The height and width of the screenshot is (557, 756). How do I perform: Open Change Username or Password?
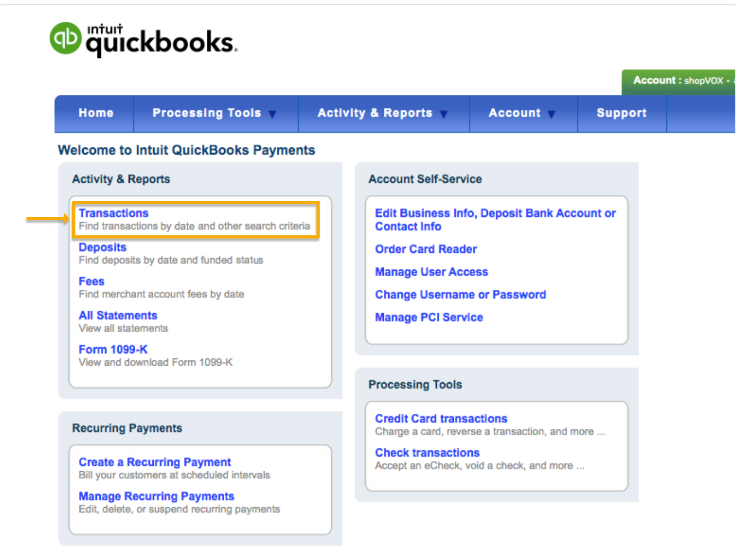tap(460, 295)
